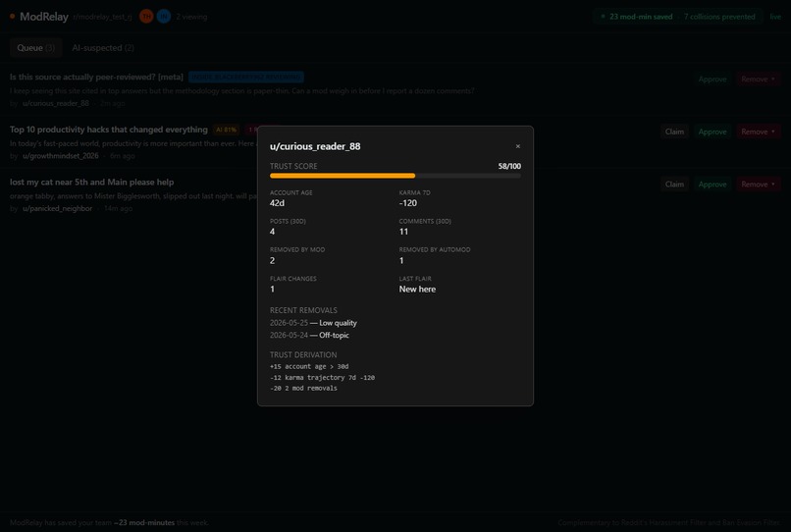Click the Last Flair value New here

click(x=417, y=290)
